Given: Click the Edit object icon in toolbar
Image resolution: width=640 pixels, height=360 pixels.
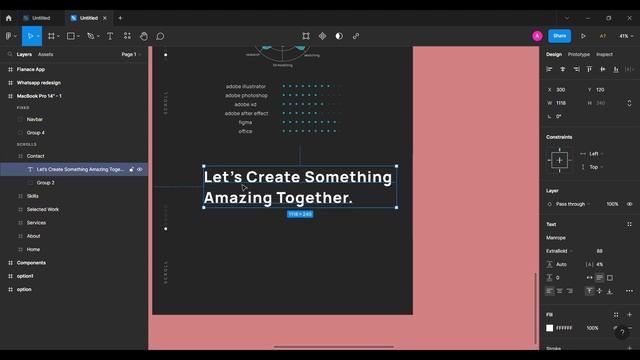Looking at the screenshot, I should [306, 36].
